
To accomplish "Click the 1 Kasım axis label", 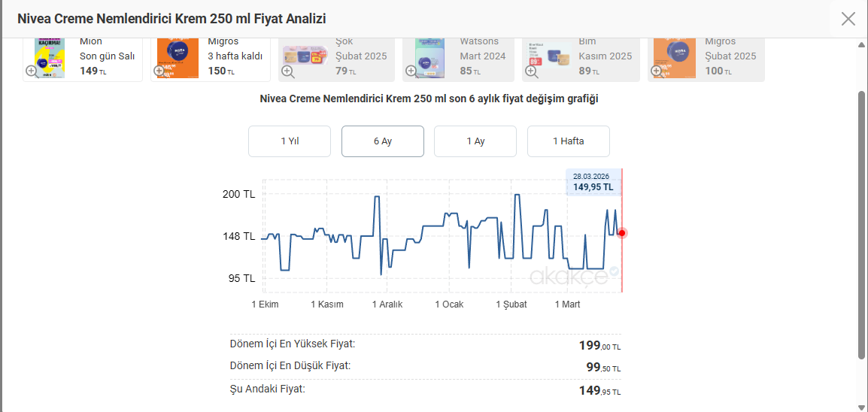I will pyautogui.click(x=327, y=304).
